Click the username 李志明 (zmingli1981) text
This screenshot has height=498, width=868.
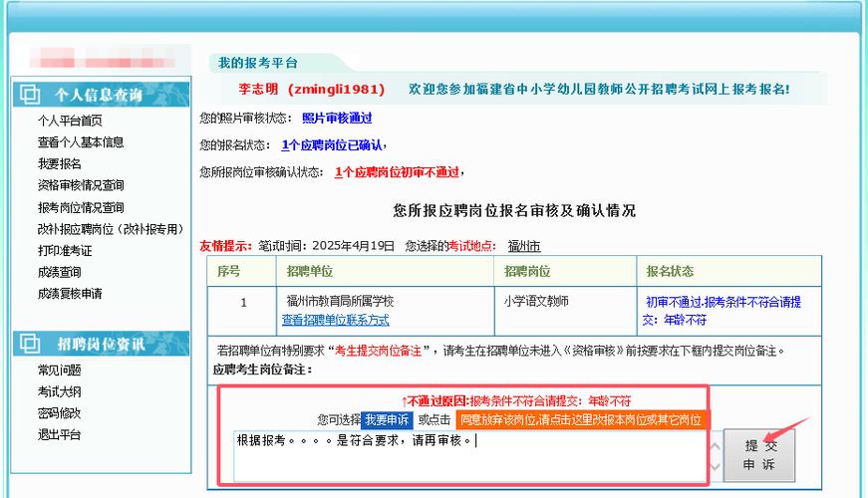(x=311, y=89)
